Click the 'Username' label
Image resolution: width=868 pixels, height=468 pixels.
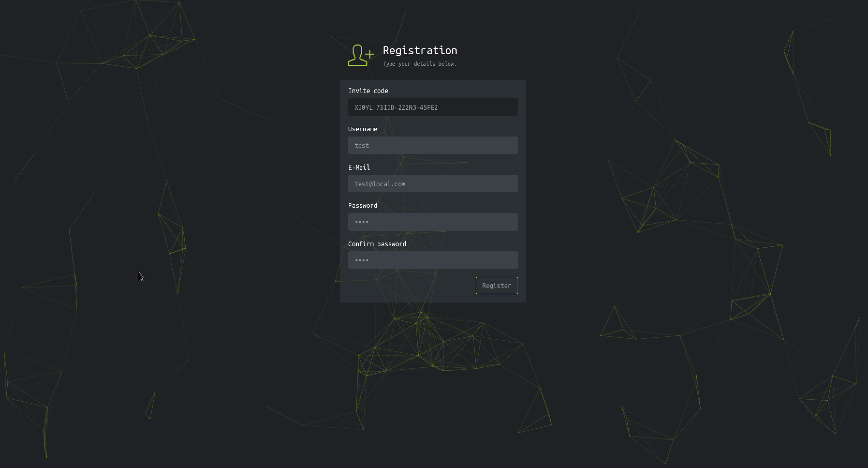363,129
